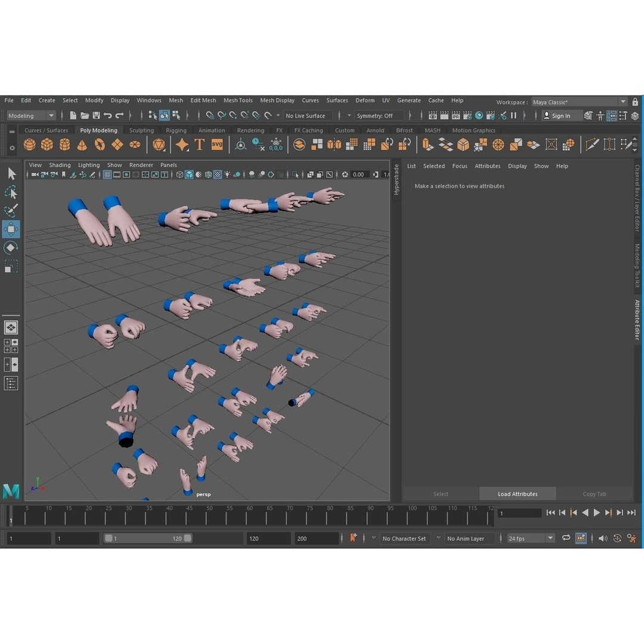This screenshot has width=644, height=644.
Task: Toggle smooth shaded display in viewport
Action: click(189, 174)
